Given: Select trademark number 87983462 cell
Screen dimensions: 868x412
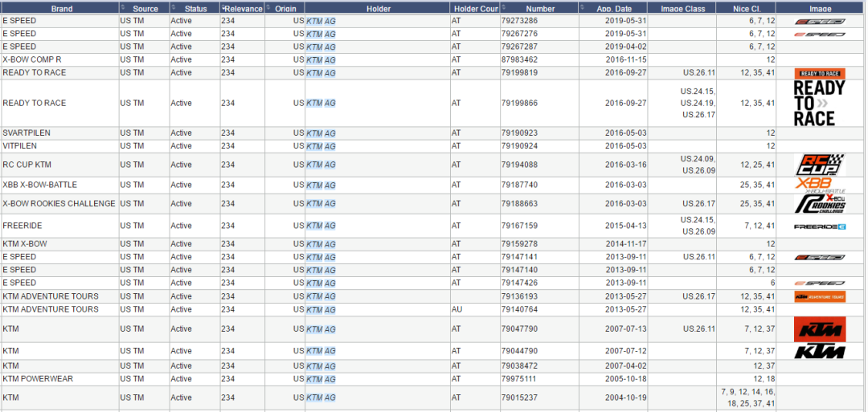Looking at the screenshot, I should 519,60.
